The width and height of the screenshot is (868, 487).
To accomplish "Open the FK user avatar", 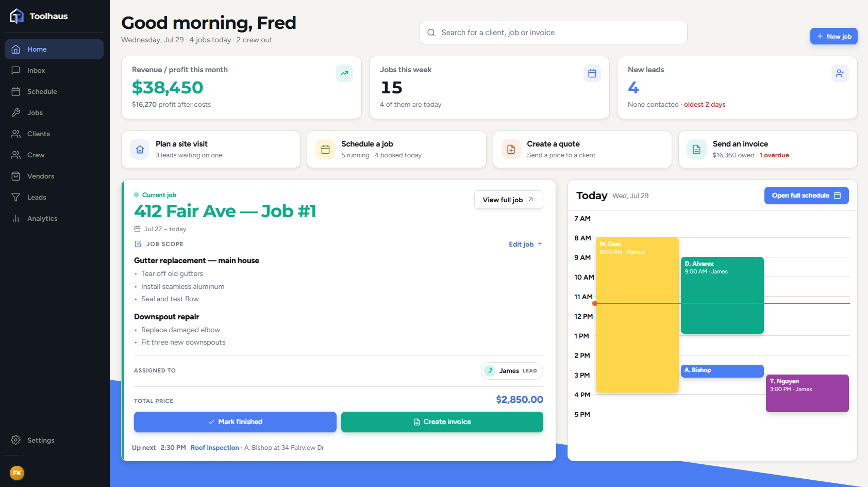I will click(x=17, y=473).
